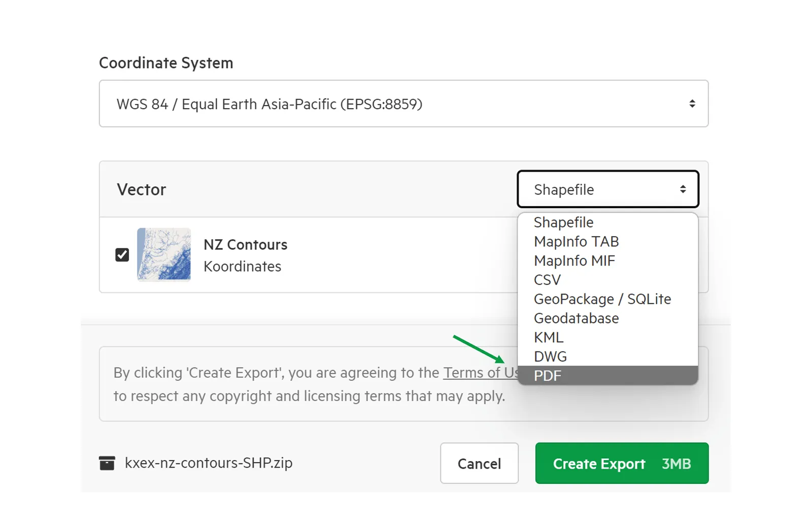Uncheck the NZ Contours checkbox

pyautogui.click(x=122, y=254)
